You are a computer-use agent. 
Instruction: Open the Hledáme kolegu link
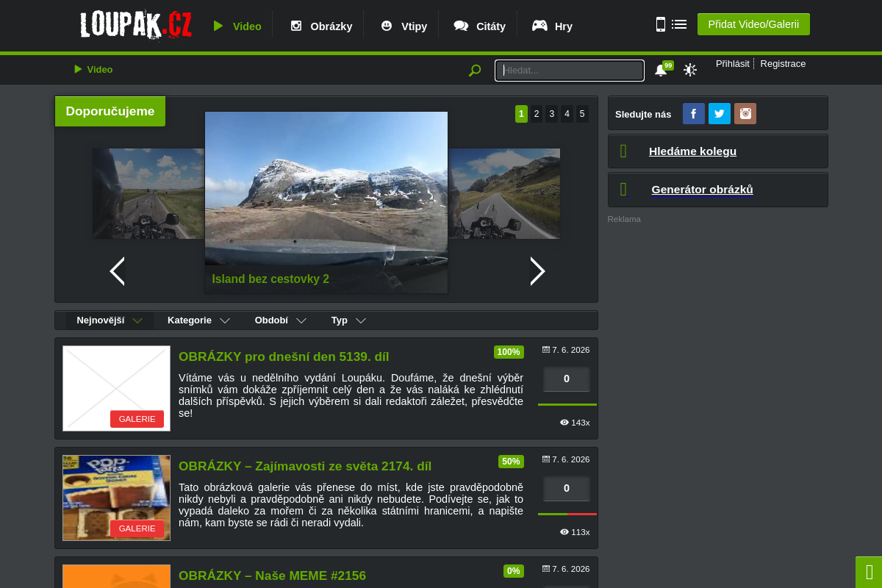coord(692,151)
